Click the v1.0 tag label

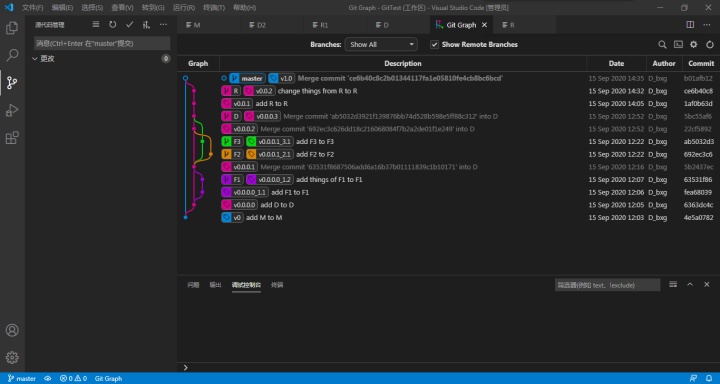pos(281,79)
